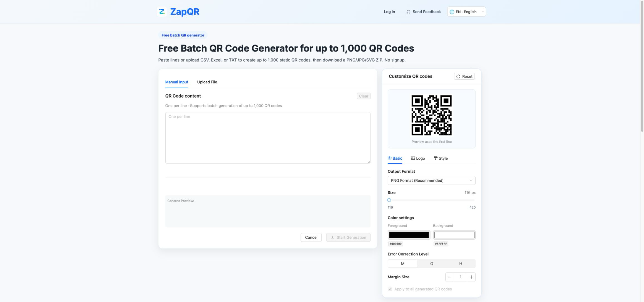Open the Style customization tab
644x302 pixels.
(441, 159)
